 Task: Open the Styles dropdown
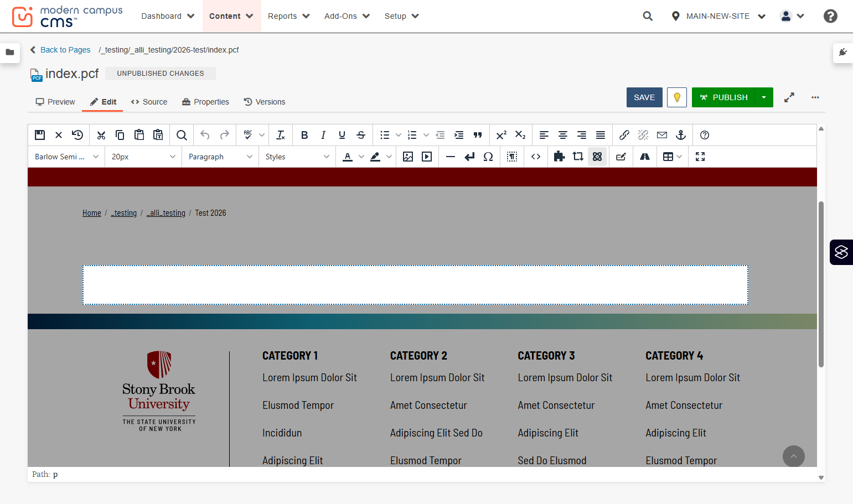pos(297,157)
